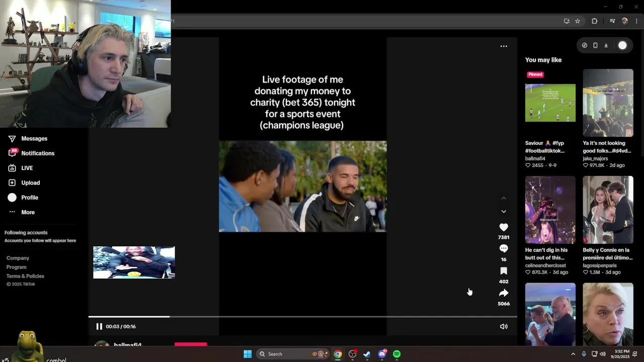Image resolution: width=644 pixels, height=362 pixels.
Task: Click the download icon in top pill
Action: (606, 45)
